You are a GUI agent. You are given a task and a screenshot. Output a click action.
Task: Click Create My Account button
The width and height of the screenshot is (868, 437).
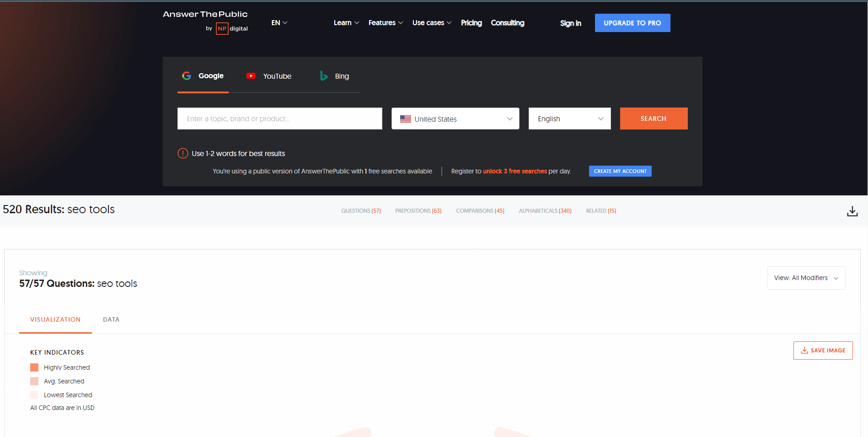(620, 171)
